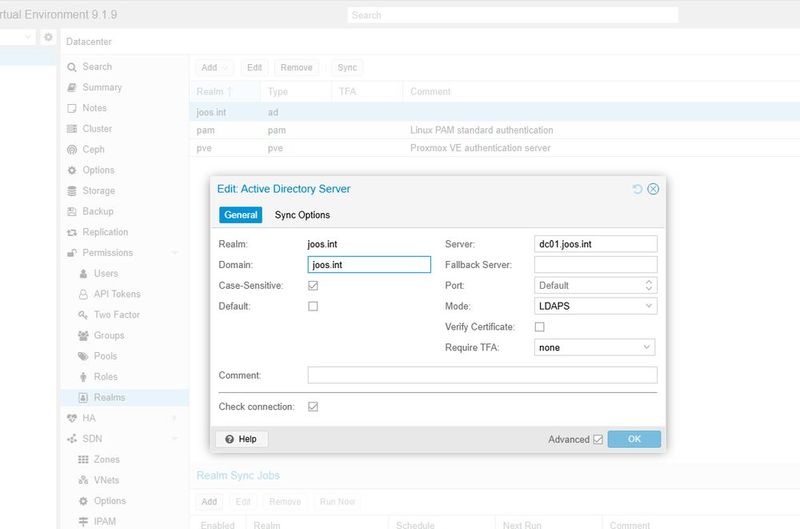
Task: Toggle the Check connection checkbox
Action: (313, 407)
